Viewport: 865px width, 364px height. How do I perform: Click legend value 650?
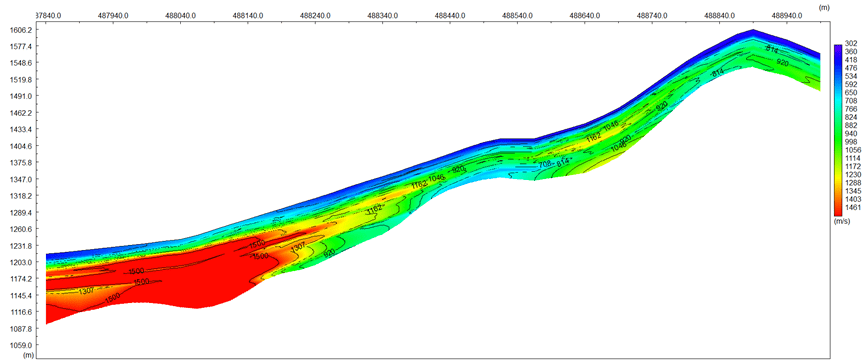pos(851,93)
